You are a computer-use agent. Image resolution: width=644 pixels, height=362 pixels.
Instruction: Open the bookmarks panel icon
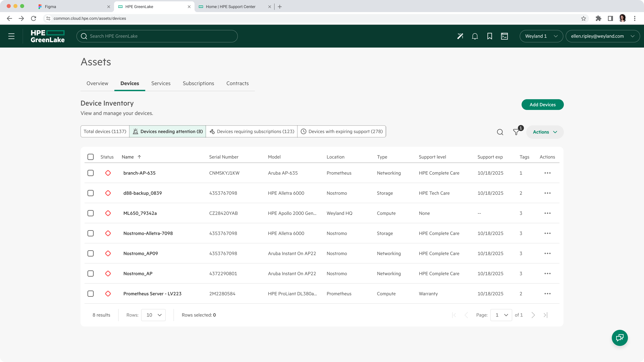coord(489,36)
